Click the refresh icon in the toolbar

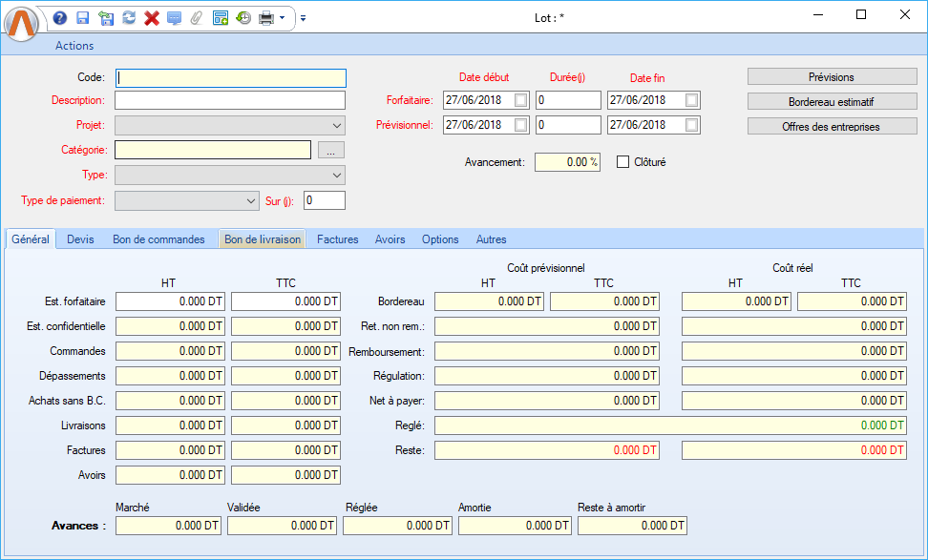[129, 17]
